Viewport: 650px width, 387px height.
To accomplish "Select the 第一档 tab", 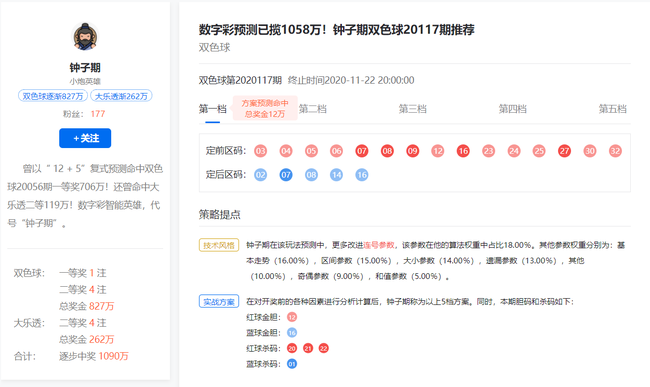I will (x=213, y=109).
